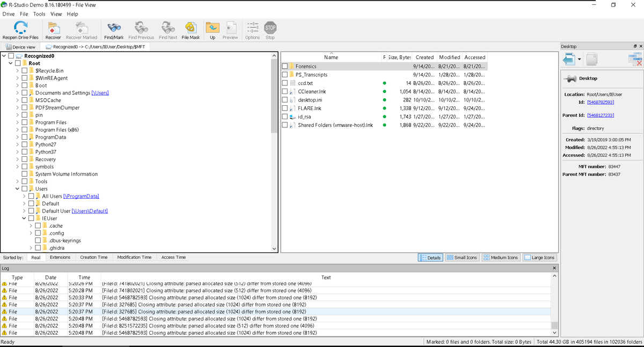
Task: Tick the Root checkbox in tree
Action: point(17,63)
